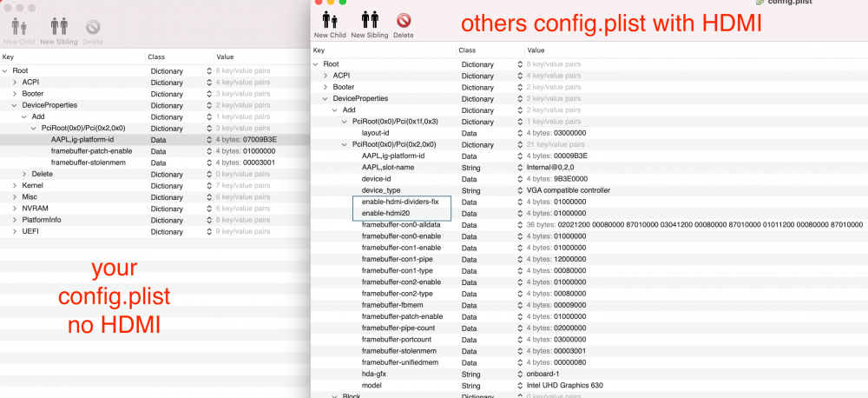Select framebuffer-con2-type row
The height and width of the screenshot is (398, 868).
(589, 294)
